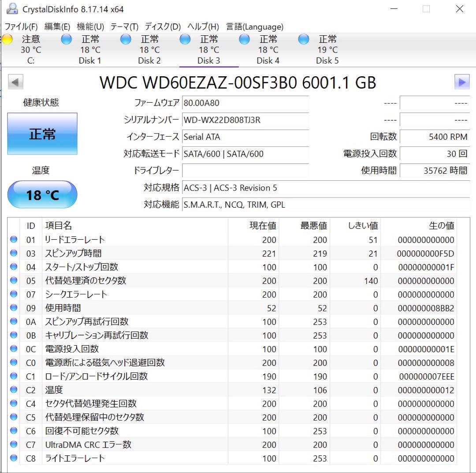Click status dot of attribute C4 セクタ代替処理発生回数

tap(14, 403)
